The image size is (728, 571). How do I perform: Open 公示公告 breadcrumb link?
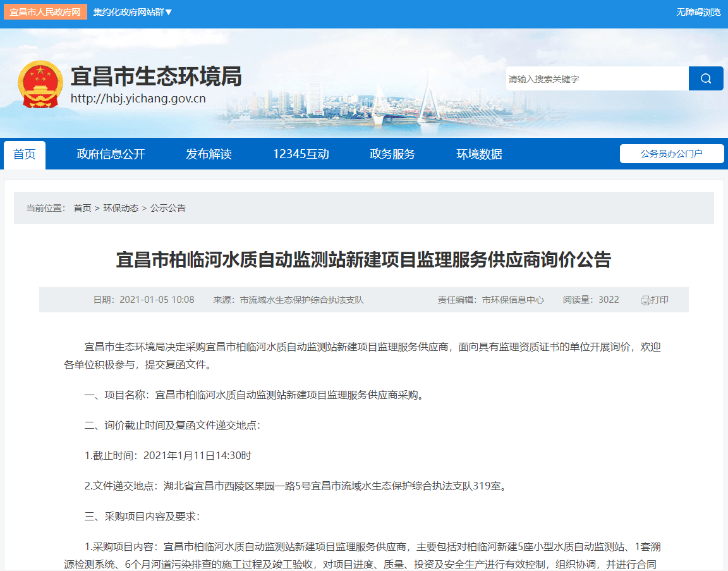point(168,208)
